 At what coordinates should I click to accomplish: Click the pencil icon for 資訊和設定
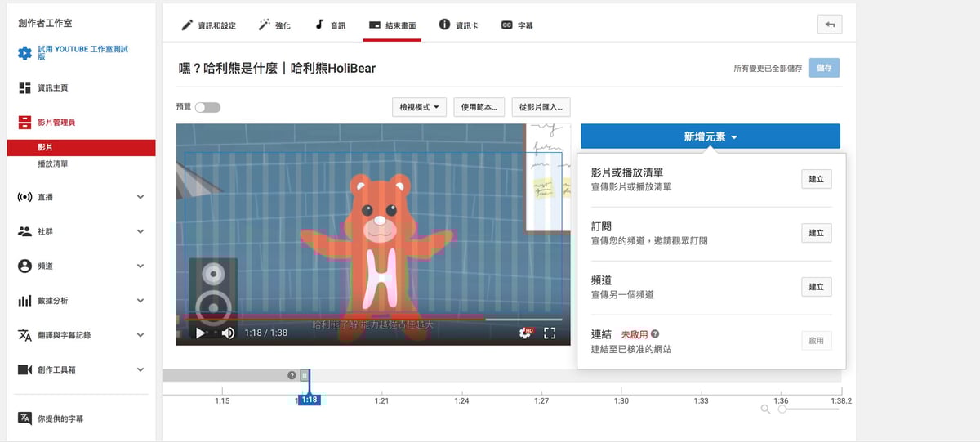(x=187, y=25)
